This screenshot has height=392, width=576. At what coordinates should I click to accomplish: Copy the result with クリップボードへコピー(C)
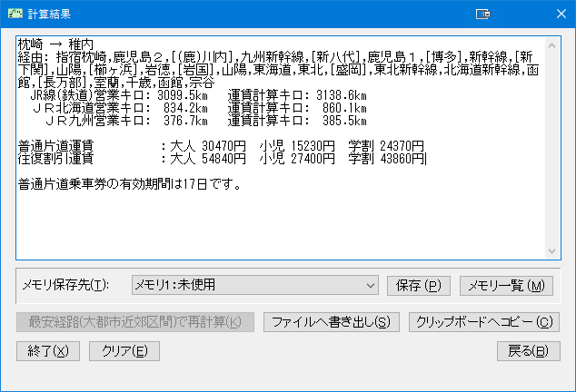pyautogui.click(x=482, y=322)
